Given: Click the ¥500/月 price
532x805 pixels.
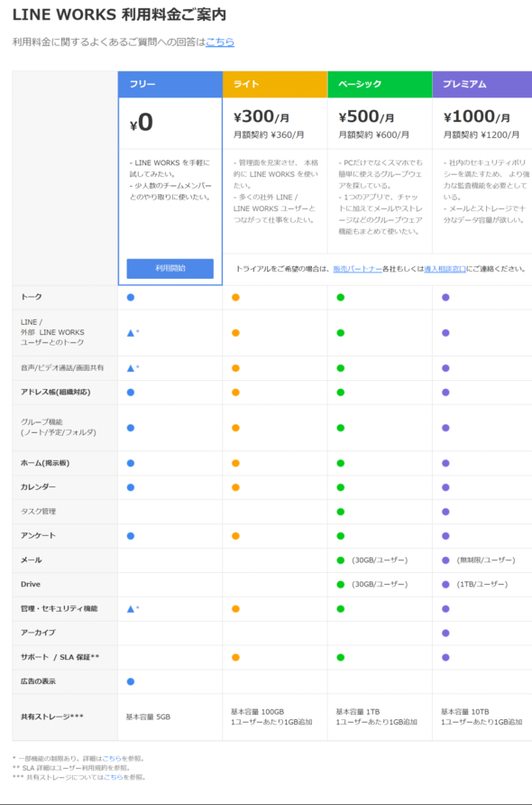Looking at the screenshot, I should pos(366,117).
